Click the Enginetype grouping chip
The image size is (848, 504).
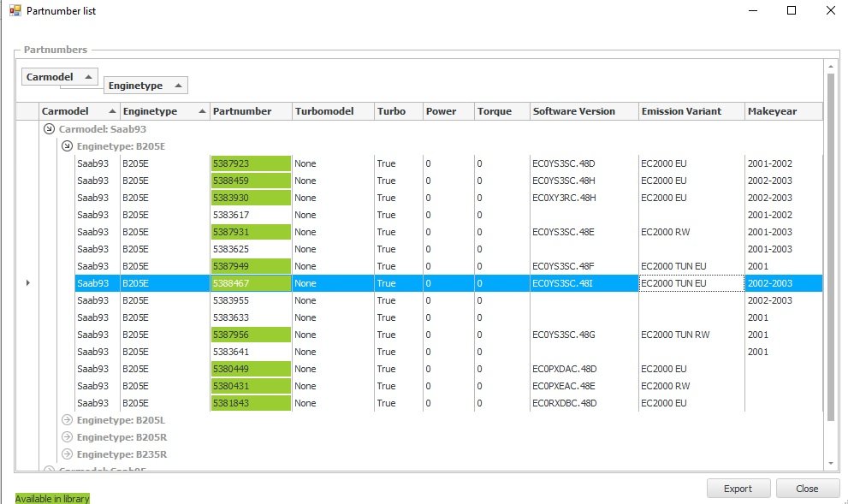tap(145, 86)
